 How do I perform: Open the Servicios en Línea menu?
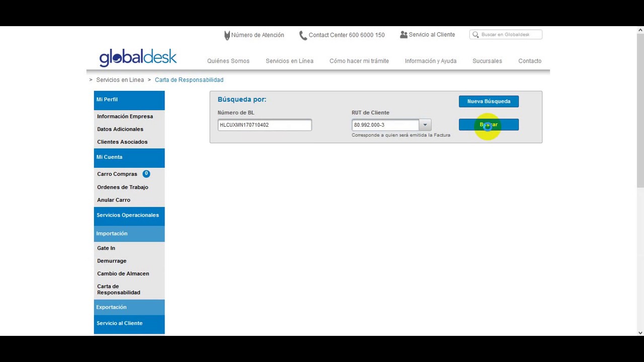point(289,61)
